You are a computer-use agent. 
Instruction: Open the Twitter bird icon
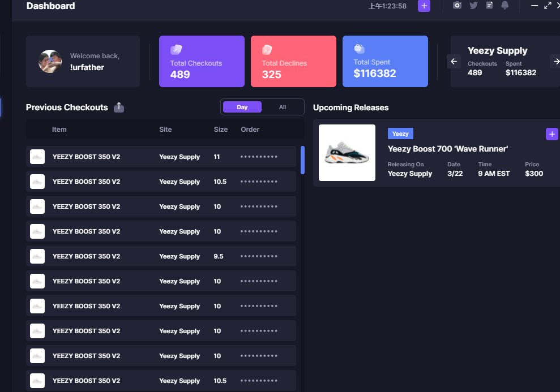[473, 5]
